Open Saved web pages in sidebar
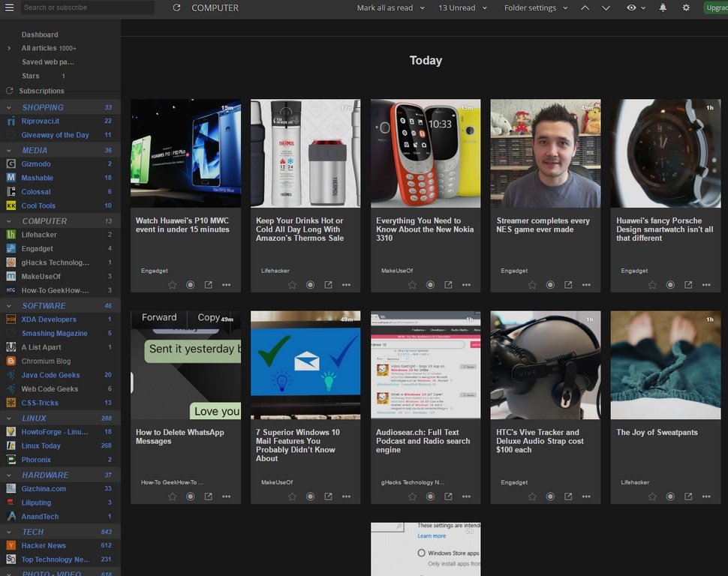This screenshot has height=576, width=728. (48, 61)
